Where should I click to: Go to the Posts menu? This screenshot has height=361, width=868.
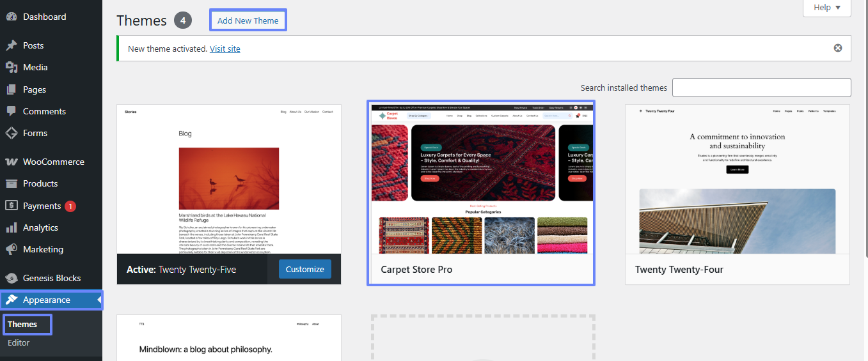pos(33,45)
